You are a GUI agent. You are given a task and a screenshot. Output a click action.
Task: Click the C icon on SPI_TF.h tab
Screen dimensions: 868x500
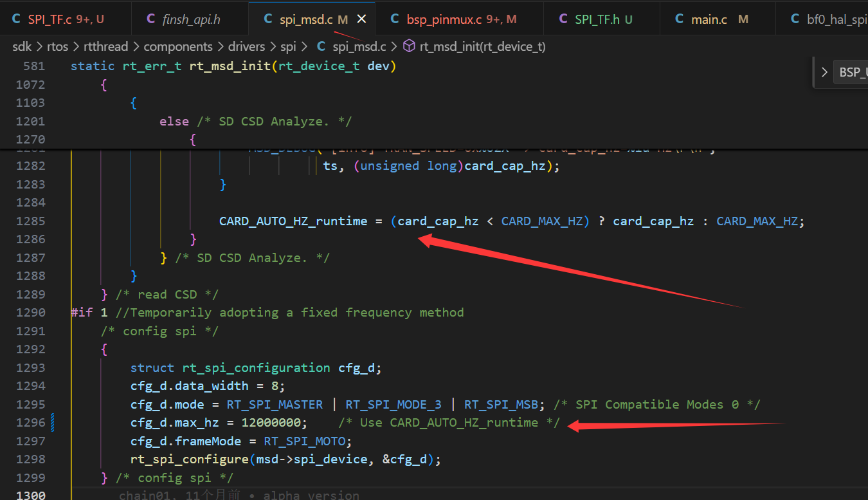(563, 19)
